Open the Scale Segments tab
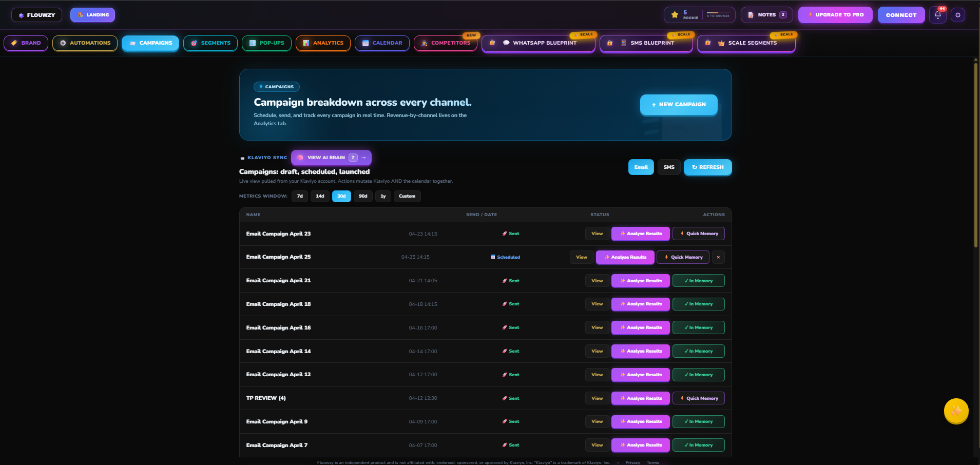The width and height of the screenshot is (980, 465). [746, 43]
